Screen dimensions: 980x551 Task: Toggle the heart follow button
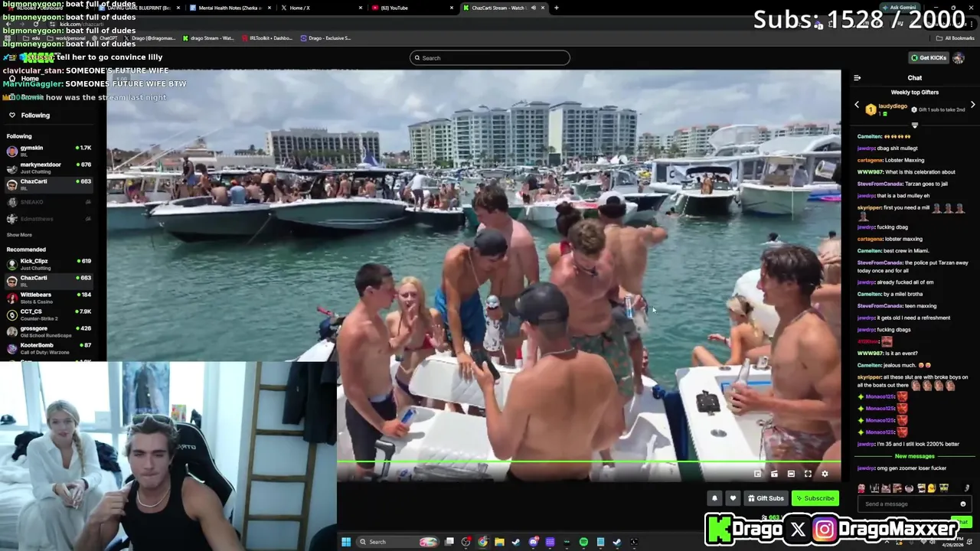coord(733,498)
